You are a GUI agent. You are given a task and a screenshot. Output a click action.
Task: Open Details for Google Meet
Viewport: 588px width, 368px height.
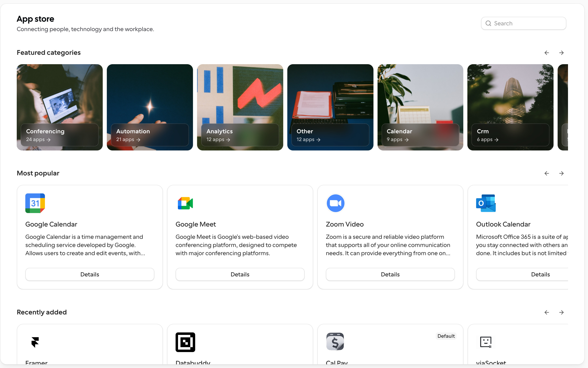point(240,274)
